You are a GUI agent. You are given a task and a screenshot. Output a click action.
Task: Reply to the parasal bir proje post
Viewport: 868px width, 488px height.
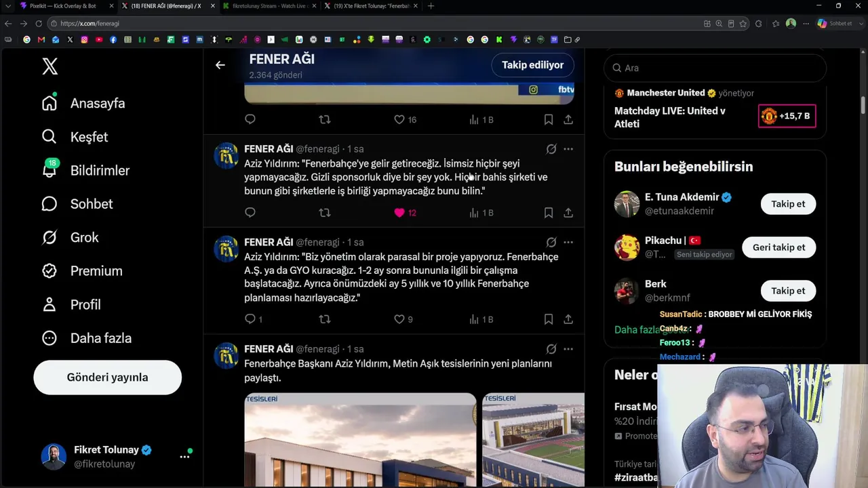253,319
